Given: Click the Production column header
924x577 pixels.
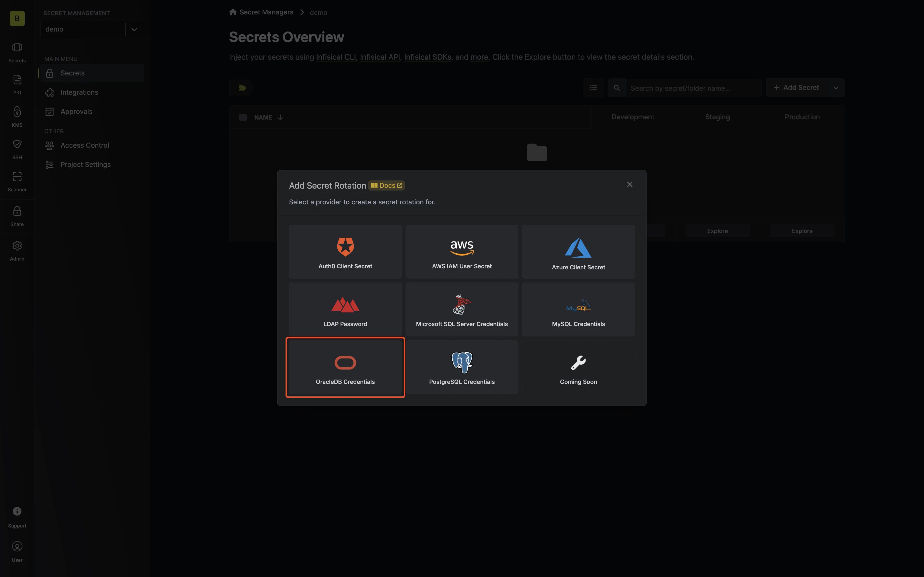Looking at the screenshot, I should coord(802,117).
